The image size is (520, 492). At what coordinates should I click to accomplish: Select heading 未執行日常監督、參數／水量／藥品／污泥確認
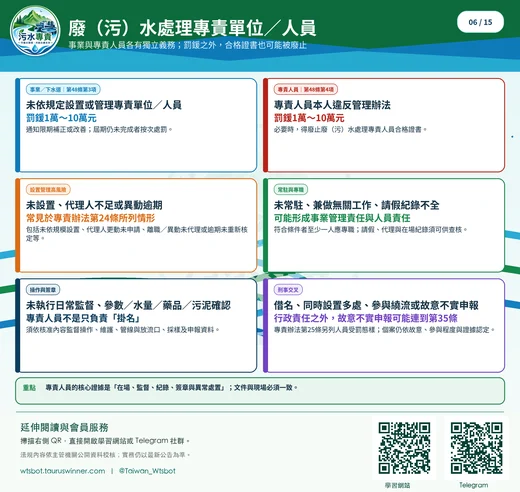[x=128, y=305]
